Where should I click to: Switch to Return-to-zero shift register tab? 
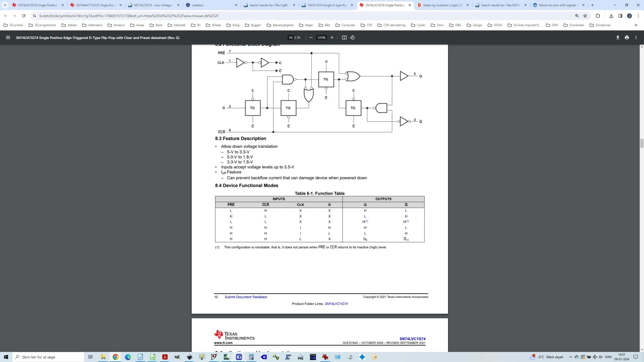point(558,5)
